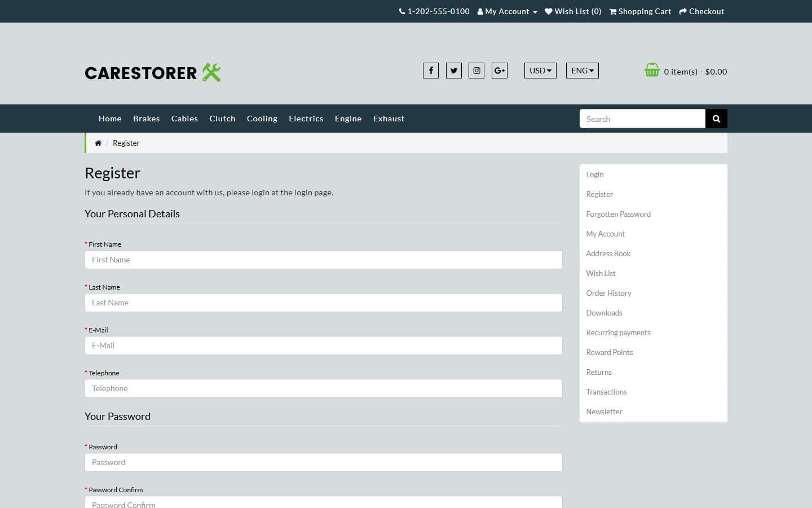The height and width of the screenshot is (508, 812).
Task: Go to Checkout in top bar
Action: click(701, 11)
